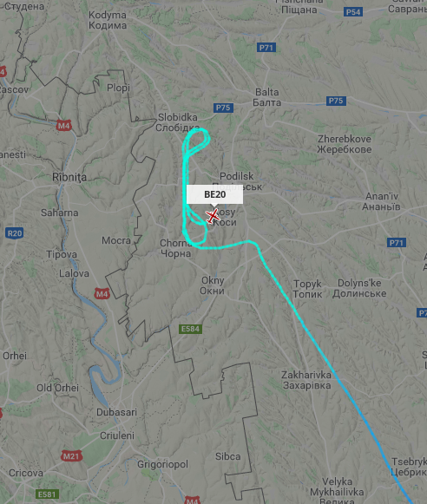Click the upper loop of the flight trail
Viewport: 427px width, 504px height.
tap(197, 141)
